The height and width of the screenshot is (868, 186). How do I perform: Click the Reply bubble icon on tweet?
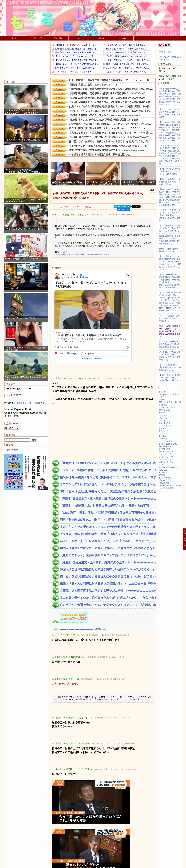click(69, 353)
